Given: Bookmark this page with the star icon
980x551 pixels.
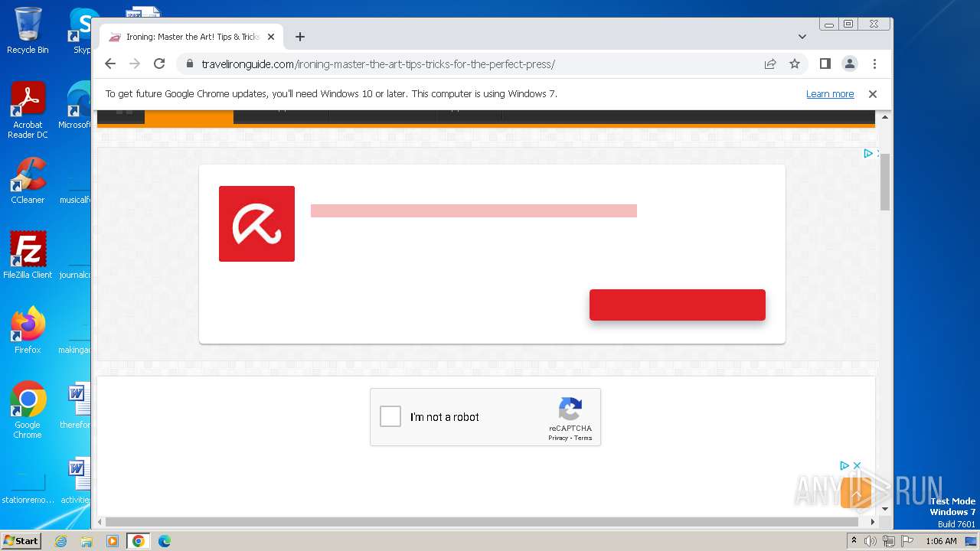Looking at the screenshot, I should point(795,64).
